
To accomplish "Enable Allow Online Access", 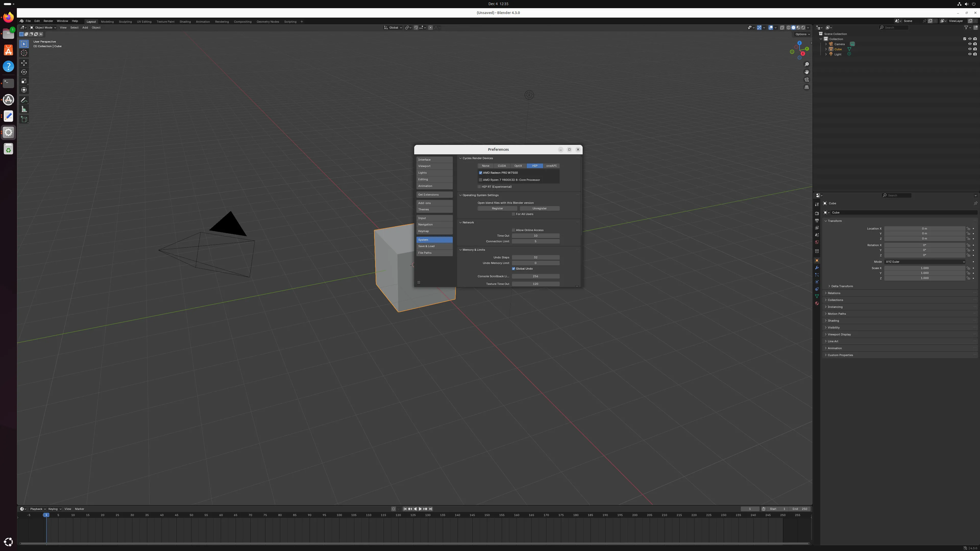I will pos(513,230).
